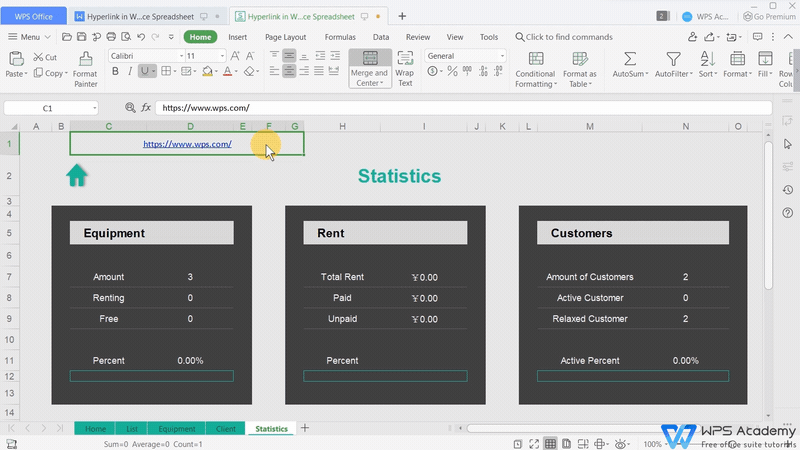Click the insert function fx icon
800x450 pixels.
(x=146, y=108)
